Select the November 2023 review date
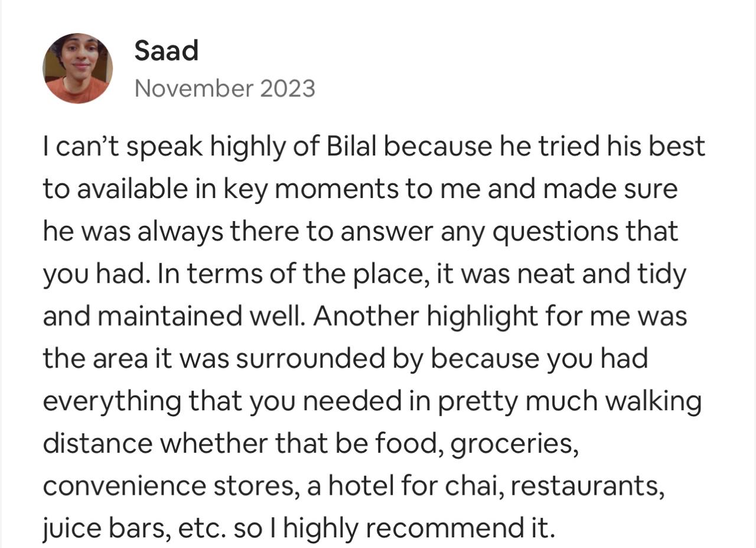This screenshot has width=756, height=548. (224, 89)
